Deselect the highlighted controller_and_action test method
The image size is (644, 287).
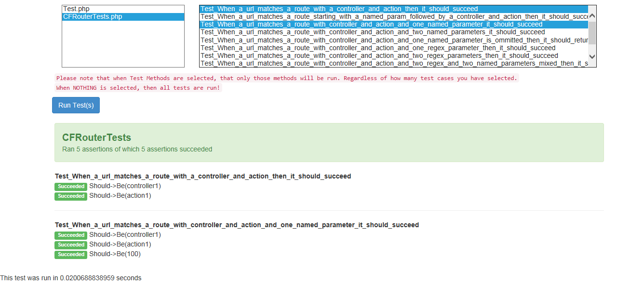point(337,8)
